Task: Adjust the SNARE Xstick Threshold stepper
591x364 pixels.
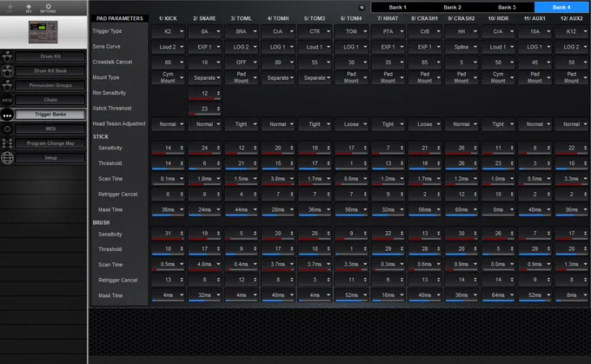Action: tap(218, 109)
